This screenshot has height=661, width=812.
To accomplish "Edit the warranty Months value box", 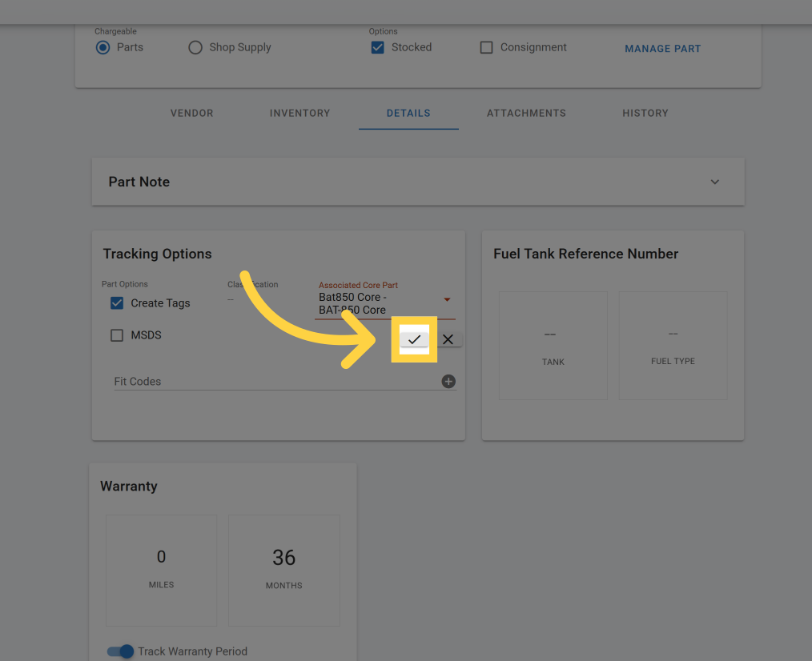I will [x=283, y=569].
